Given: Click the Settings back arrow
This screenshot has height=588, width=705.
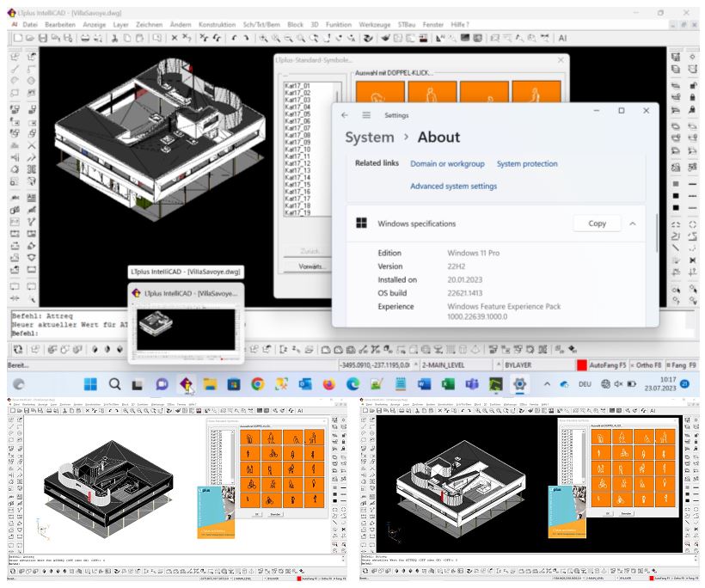Looking at the screenshot, I should coord(345,115).
